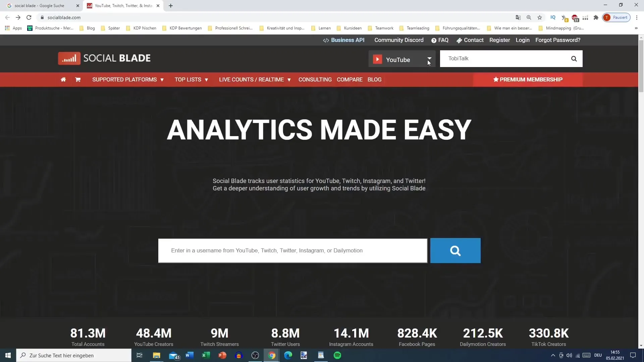Open Word from the taskbar
Screen dimensions: 644x362
(190, 355)
